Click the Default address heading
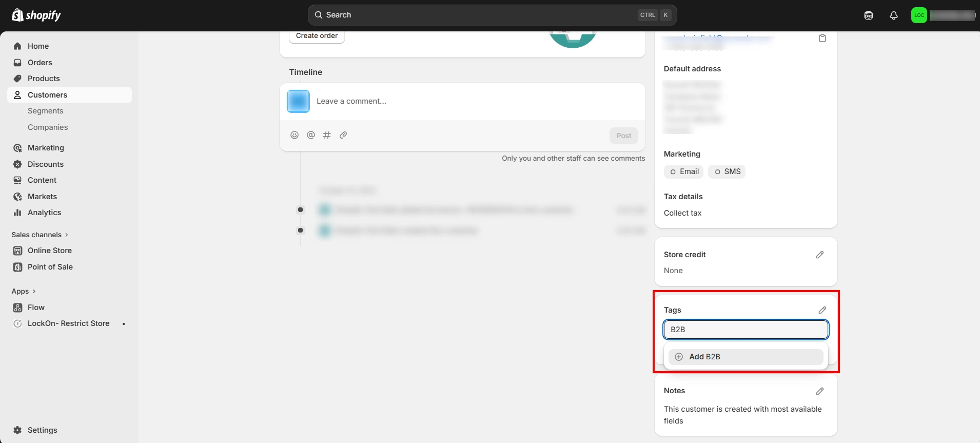The height and width of the screenshot is (443, 980). (x=692, y=69)
